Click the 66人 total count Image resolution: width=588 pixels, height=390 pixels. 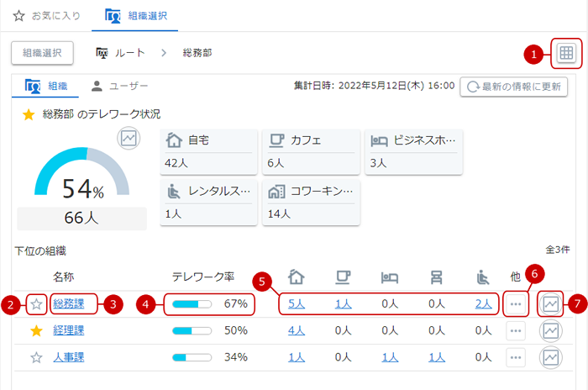81,218
